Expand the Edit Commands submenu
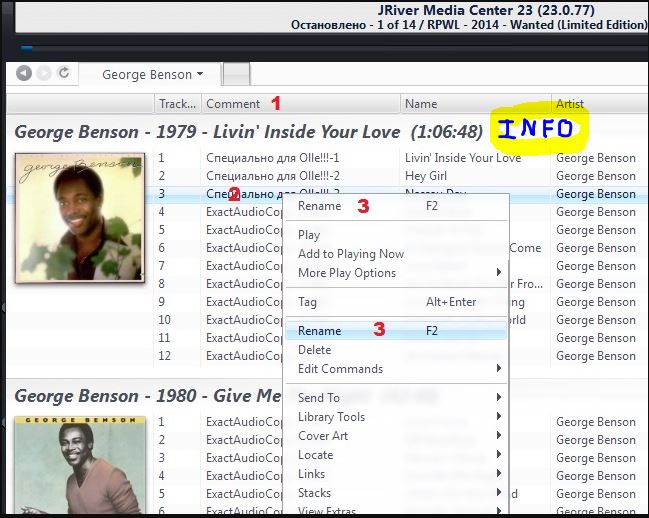 click(396, 369)
